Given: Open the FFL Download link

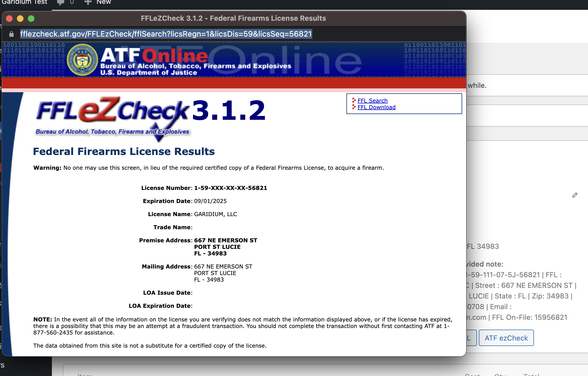Looking at the screenshot, I should (x=376, y=107).
